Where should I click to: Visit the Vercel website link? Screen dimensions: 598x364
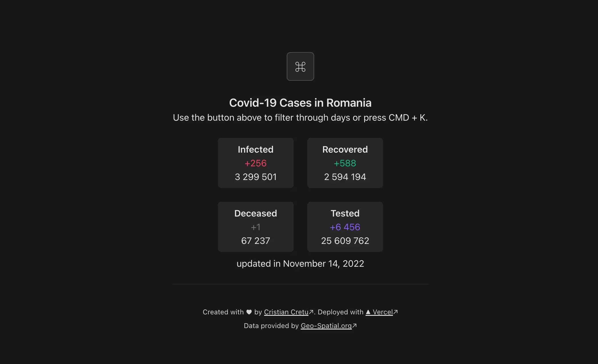tap(383, 312)
